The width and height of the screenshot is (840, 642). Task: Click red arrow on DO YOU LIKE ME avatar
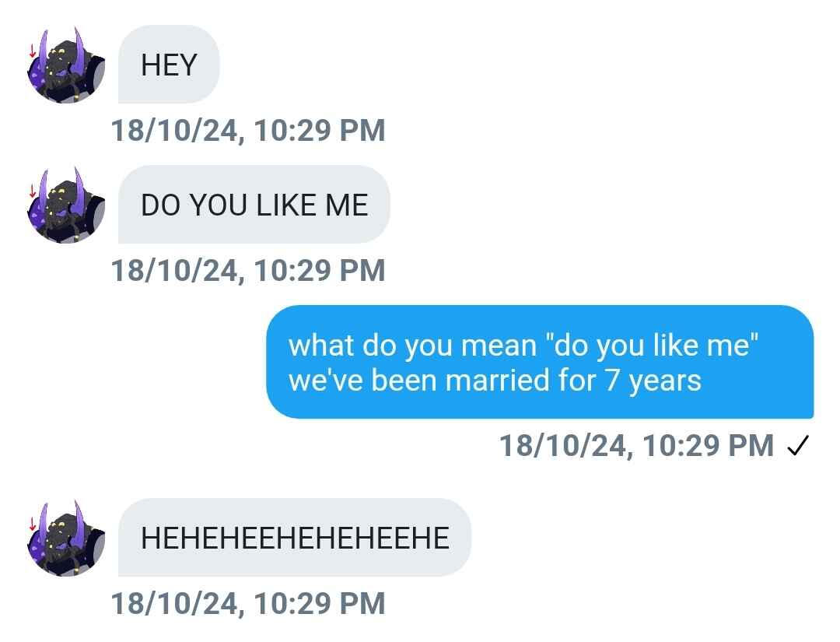point(32,191)
